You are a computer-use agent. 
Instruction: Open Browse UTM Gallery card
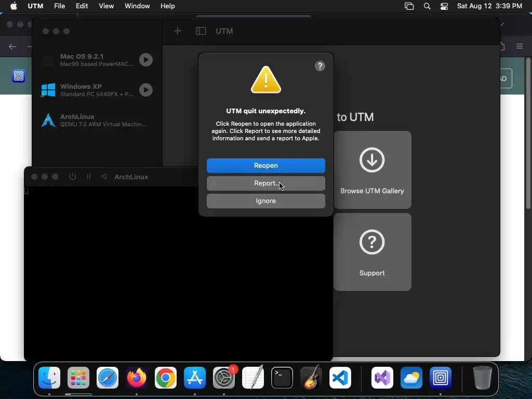(x=372, y=170)
